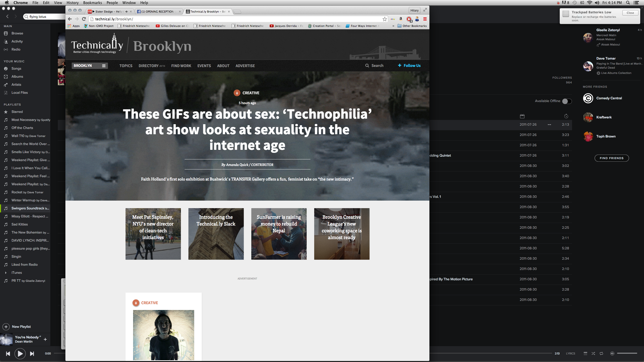Click the Spotify volume speaker icon
The height and width of the screenshot is (362, 644).
(612, 353)
